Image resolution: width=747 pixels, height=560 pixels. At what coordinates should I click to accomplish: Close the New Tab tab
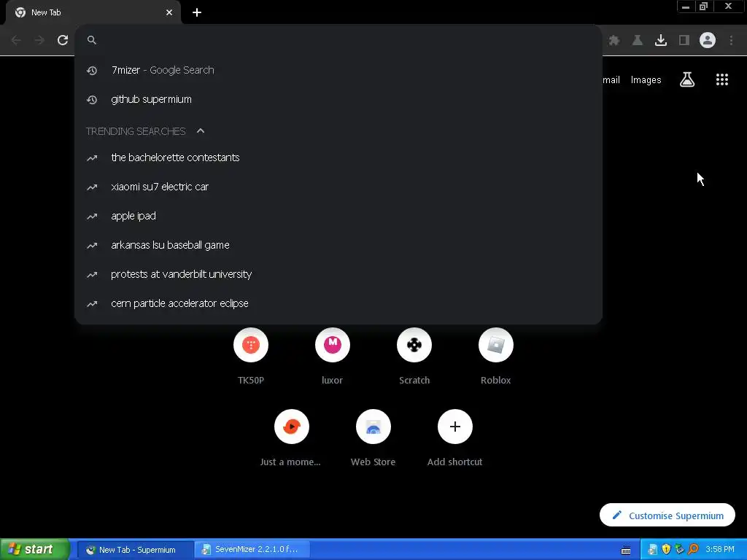pyautogui.click(x=169, y=12)
